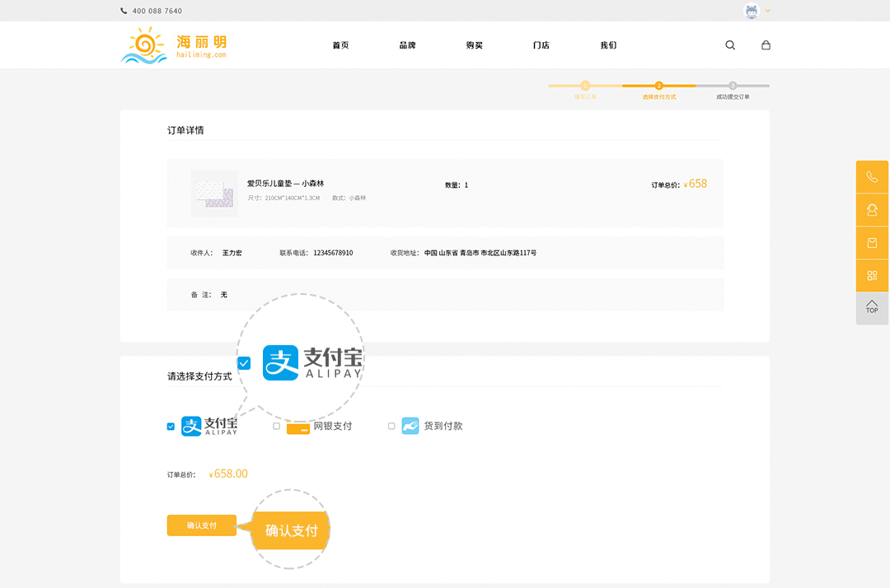Show the sidebar QR code icon
Viewport: 890px width, 588px height.
pos(873,276)
